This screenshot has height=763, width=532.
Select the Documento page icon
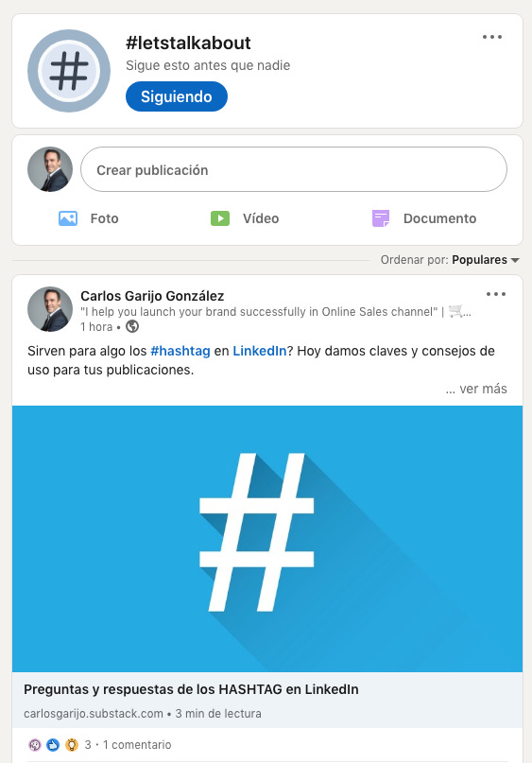pyautogui.click(x=381, y=218)
